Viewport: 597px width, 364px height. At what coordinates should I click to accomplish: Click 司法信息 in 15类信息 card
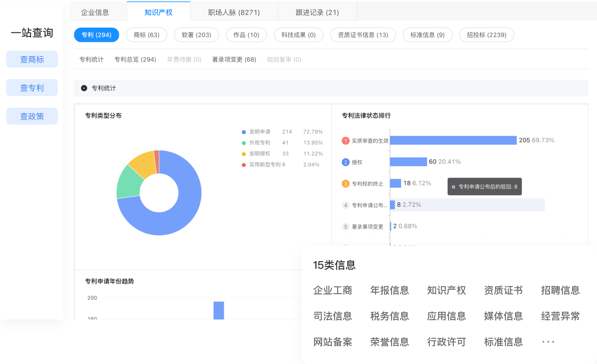point(333,316)
